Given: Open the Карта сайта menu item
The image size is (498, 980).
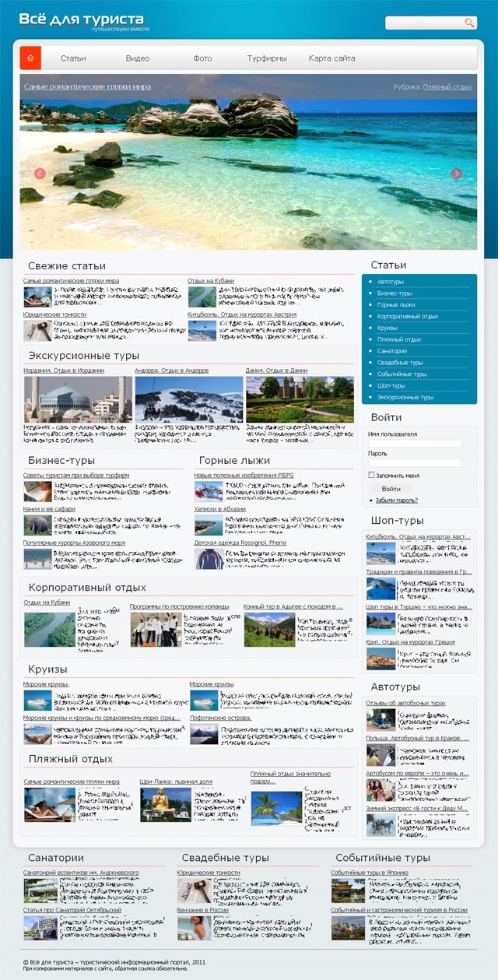Looking at the screenshot, I should click(331, 58).
